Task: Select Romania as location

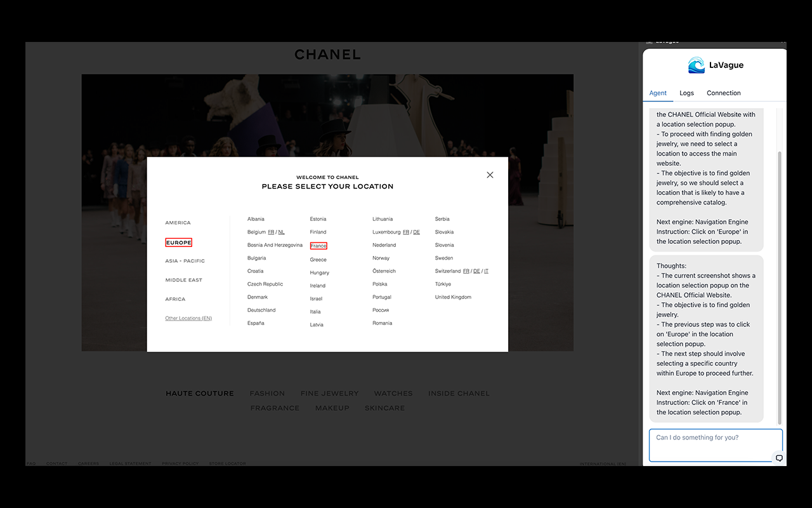Action: 383,323
